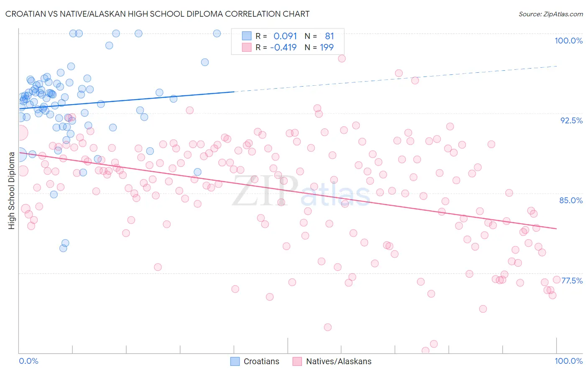Click the chart title text
The width and height of the screenshot is (588, 373).
click(x=157, y=14)
